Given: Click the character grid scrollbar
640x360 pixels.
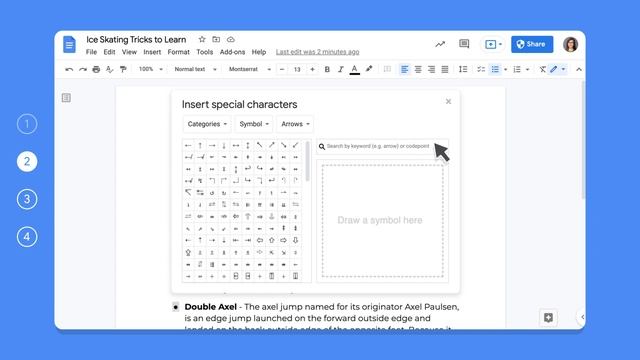Looking at the screenshot, I should coord(308,162).
